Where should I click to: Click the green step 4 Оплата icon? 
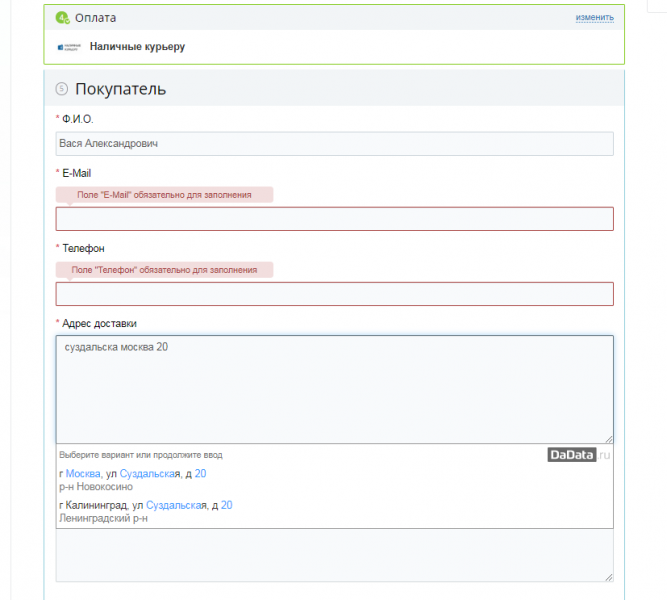(x=63, y=18)
